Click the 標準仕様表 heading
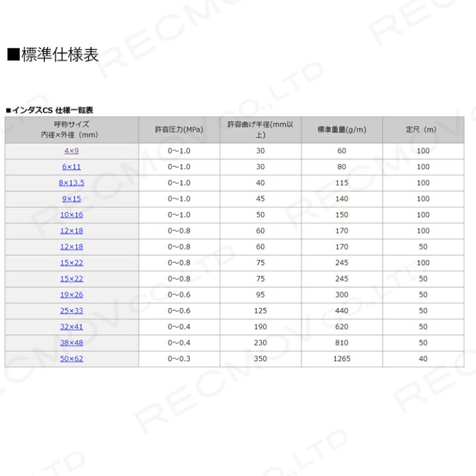This screenshot has width=476, height=476. click(53, 55)
